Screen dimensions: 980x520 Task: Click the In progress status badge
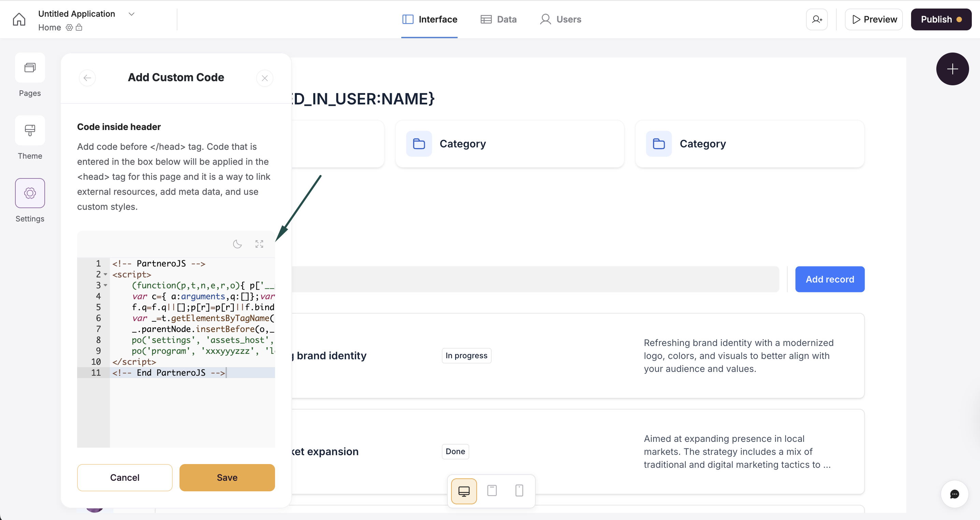[x=466, y=356]
